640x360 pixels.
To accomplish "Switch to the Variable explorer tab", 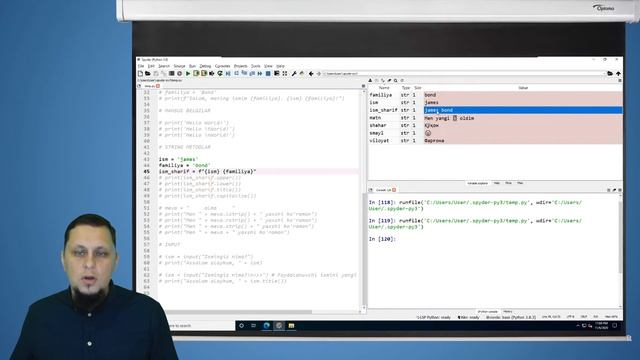I will pyautogui.click(x=478, y=183).
